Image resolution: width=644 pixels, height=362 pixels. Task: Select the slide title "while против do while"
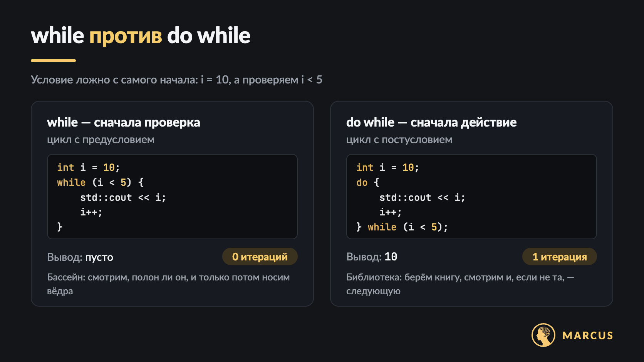pyautogui.click(x=141, y=36)
